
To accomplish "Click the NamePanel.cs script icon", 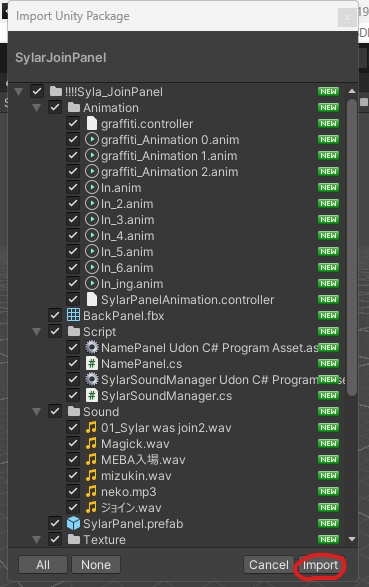I will tap(92, 364).
